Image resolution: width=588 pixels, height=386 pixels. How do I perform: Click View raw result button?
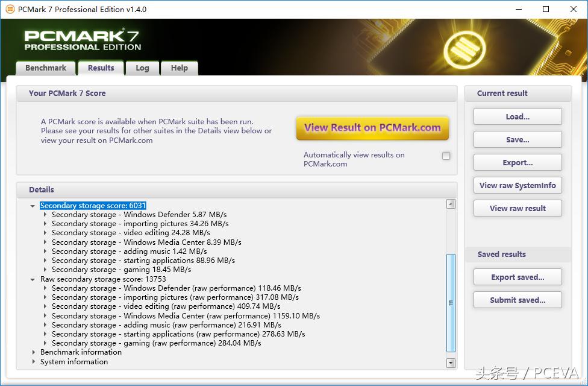518,209
